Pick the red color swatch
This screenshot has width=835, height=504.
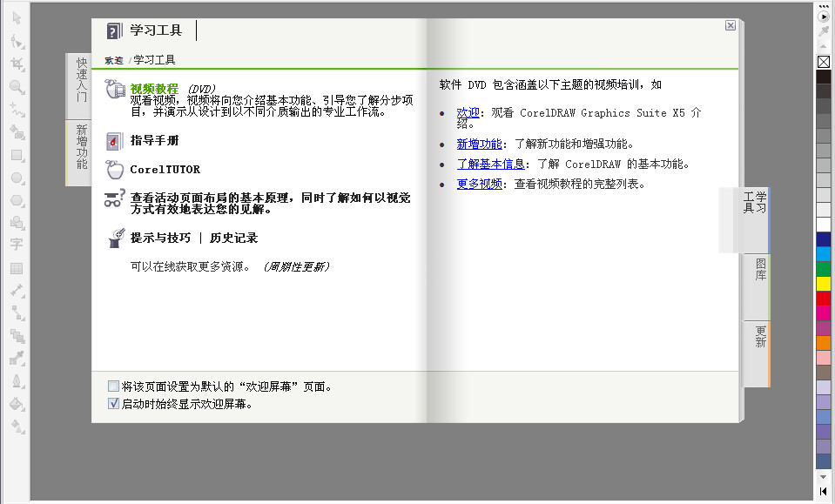coord(824,298)
